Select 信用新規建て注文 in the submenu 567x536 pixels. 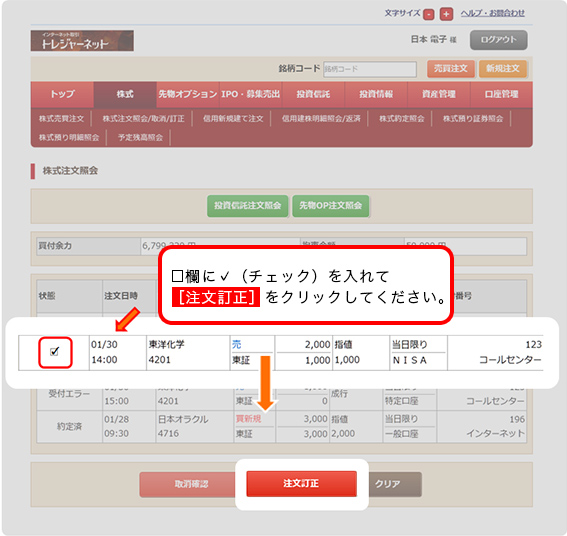click(233, 119)
